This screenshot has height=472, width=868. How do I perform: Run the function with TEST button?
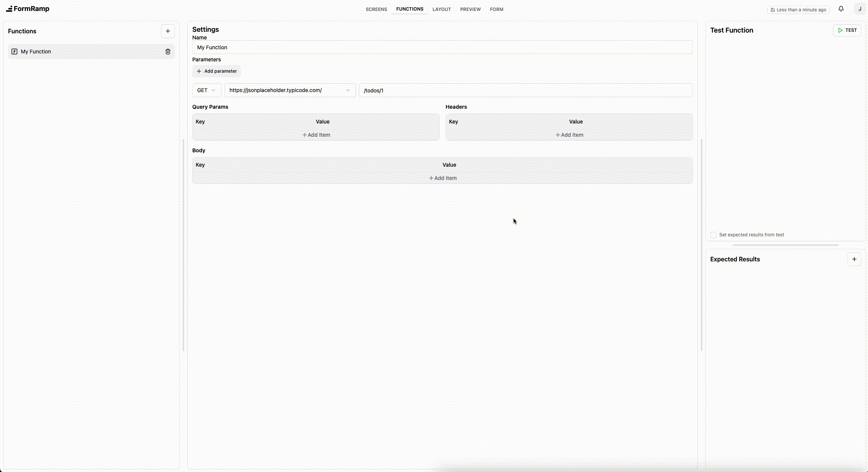(847, 30)
